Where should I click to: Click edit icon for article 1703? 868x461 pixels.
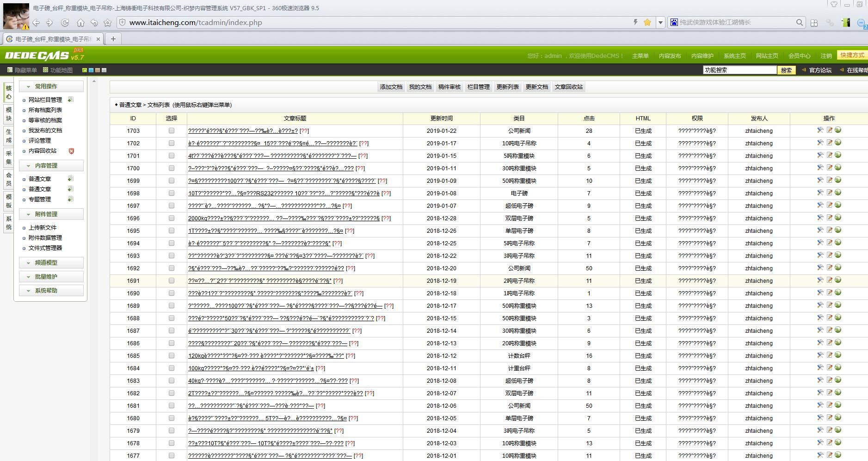[829, 131]
